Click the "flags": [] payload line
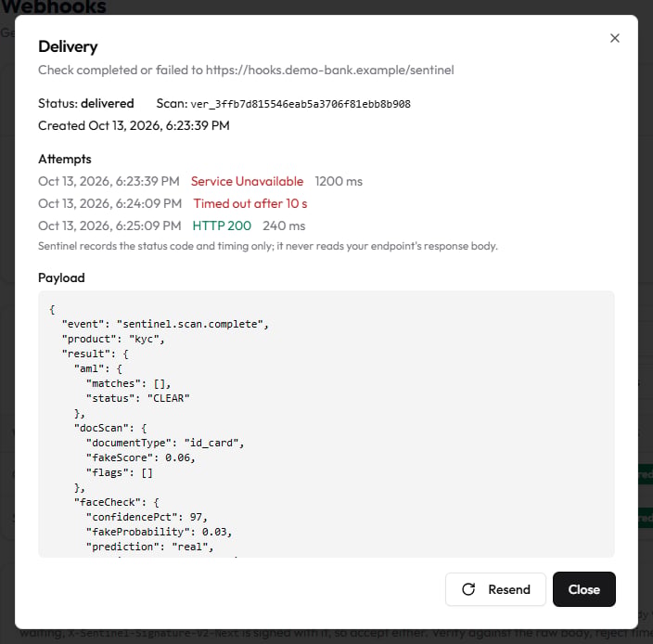This screenshot has height=644, width=653. (x=120, y=473)
